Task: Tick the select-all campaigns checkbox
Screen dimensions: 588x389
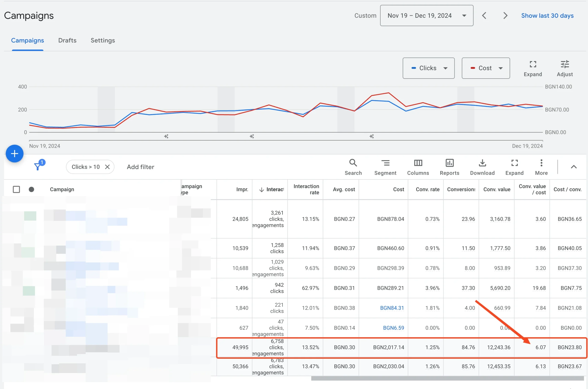Action: 16,189
